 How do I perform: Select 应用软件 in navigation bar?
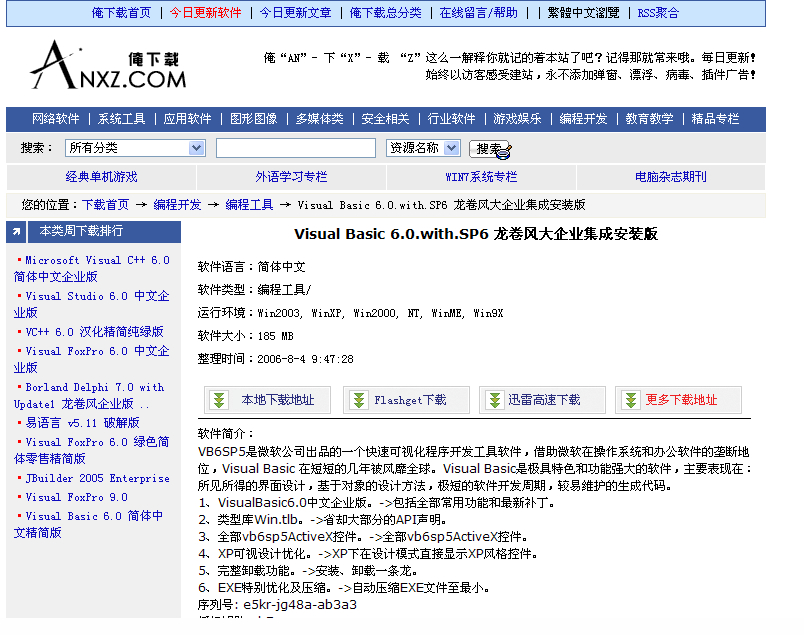point(187,119)
